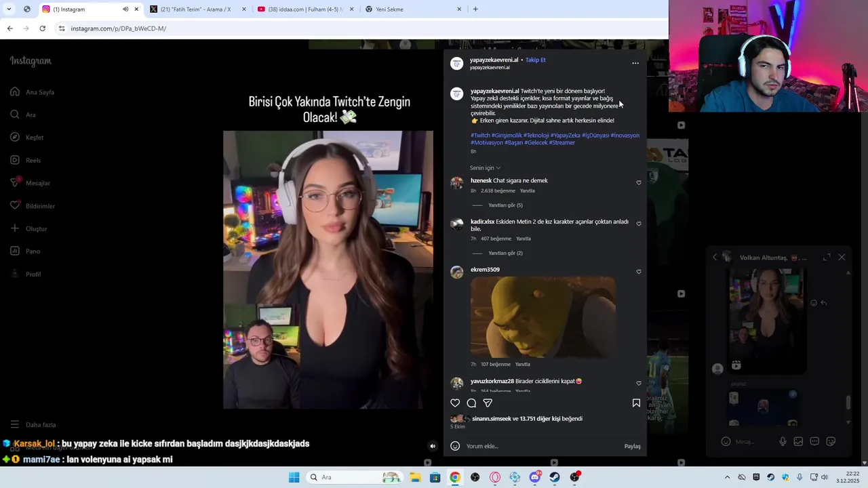Image resolution: width=868 pixels, height=488 pixels.
Task: Attach an image in the chat popup
Action: coord(798,442)
